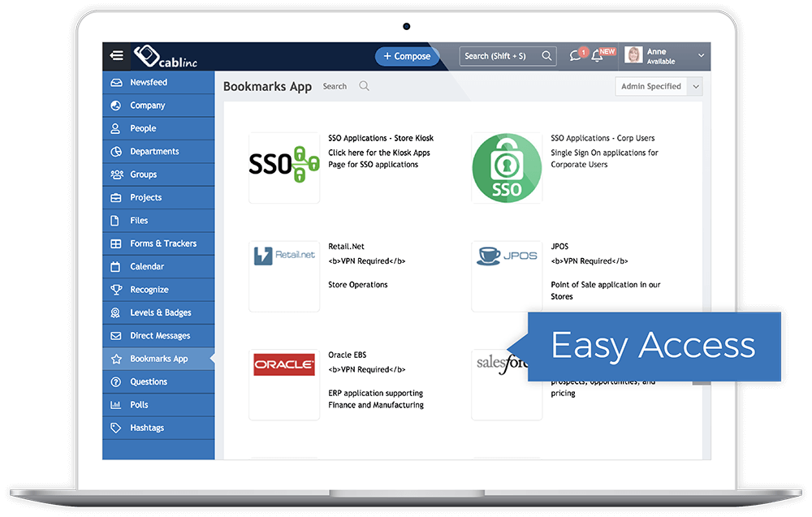The height and width of the screenshot is (517, 812).
Task: Click Polls bar chart icon
Action: pyautogui.click(x=115, y=405)
